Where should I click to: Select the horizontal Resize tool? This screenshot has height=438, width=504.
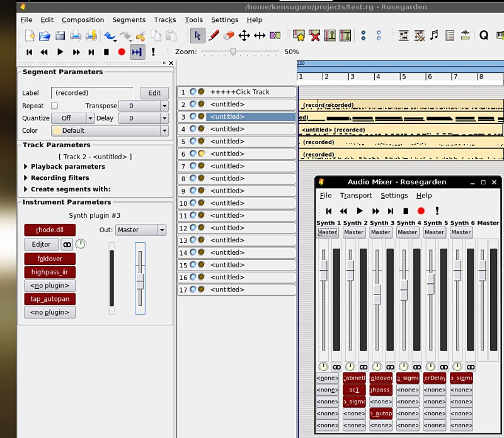pos(260,35)
